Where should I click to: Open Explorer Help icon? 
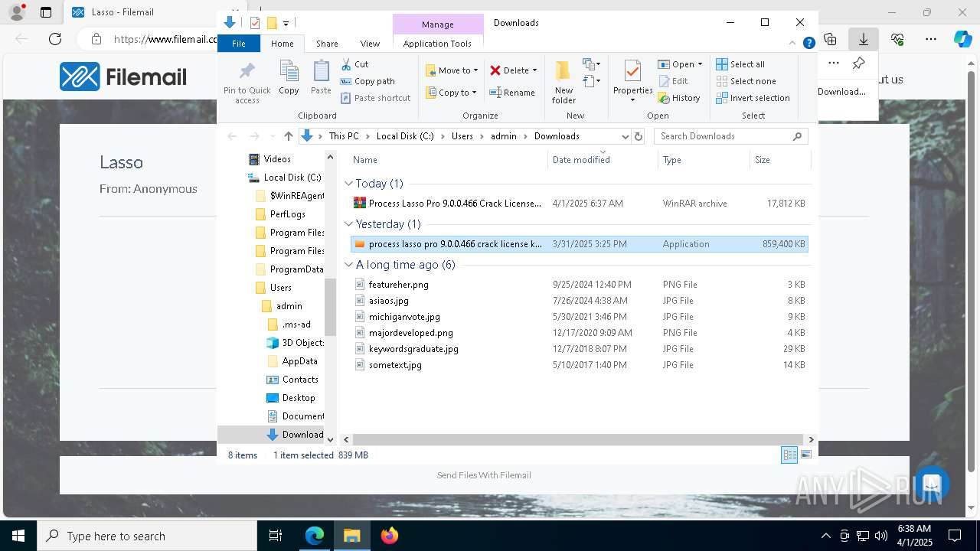coord(808,44)
